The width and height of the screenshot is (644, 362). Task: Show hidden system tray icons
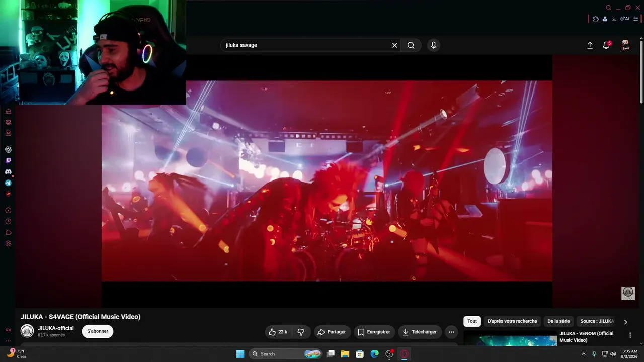pyautogui.click(x=584, y=354)
